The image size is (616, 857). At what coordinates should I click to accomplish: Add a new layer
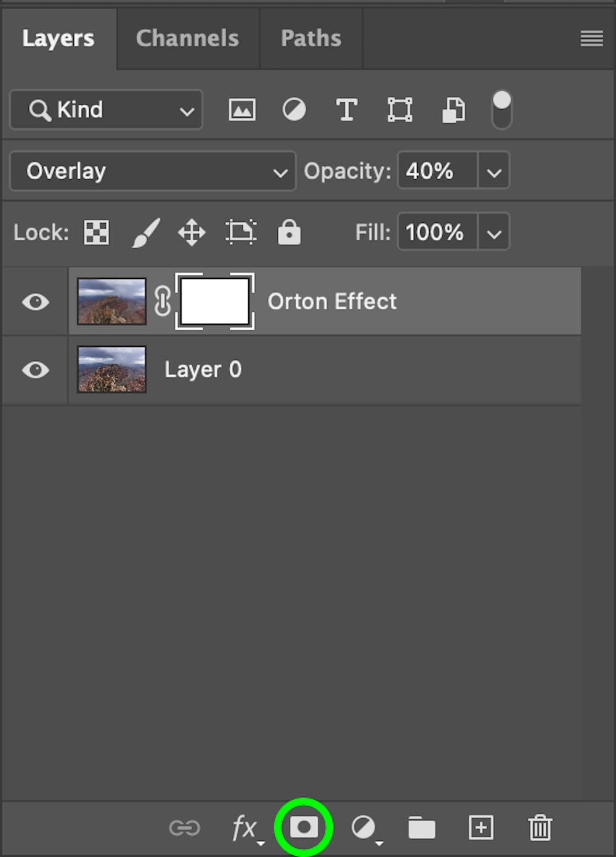(482, 828)
